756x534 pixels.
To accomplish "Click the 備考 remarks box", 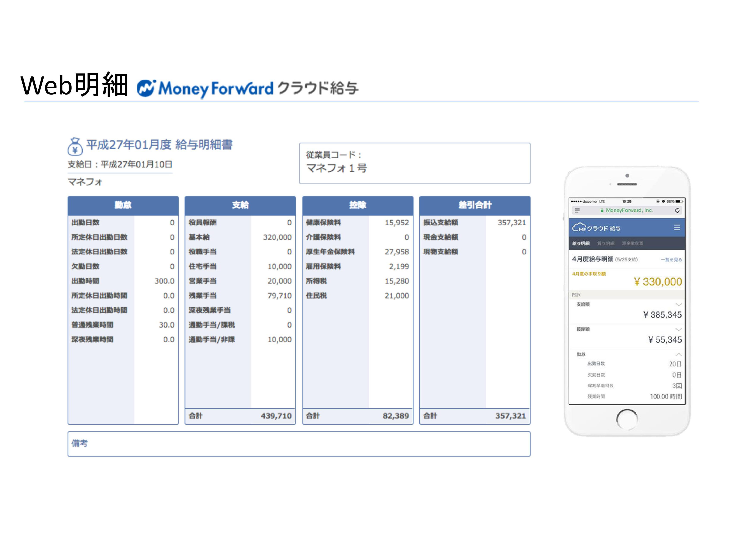I will coord(299,444).
